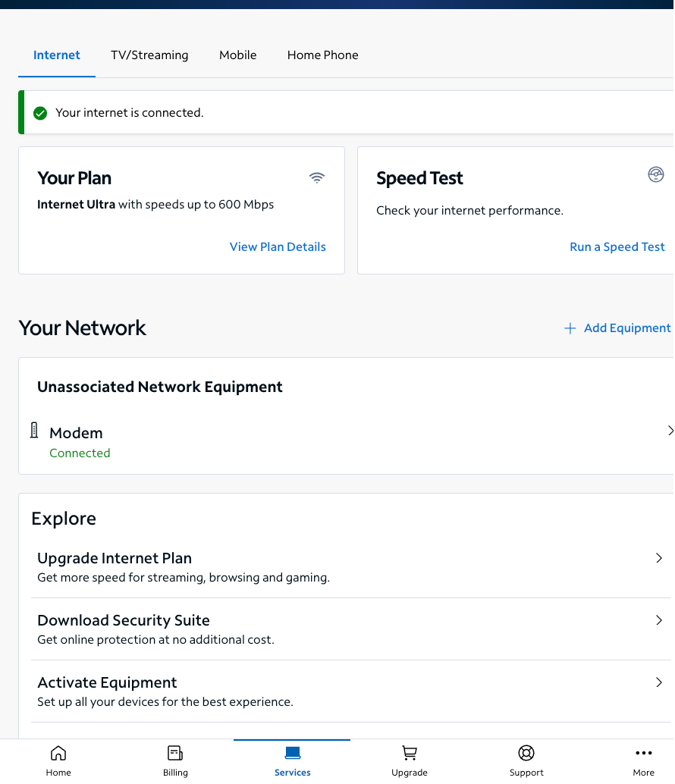Click the Wi-Fi icon in Your Plan card
Image resolution: width=675 pixels, height=784 pixels.
click(x=317, y=177)
